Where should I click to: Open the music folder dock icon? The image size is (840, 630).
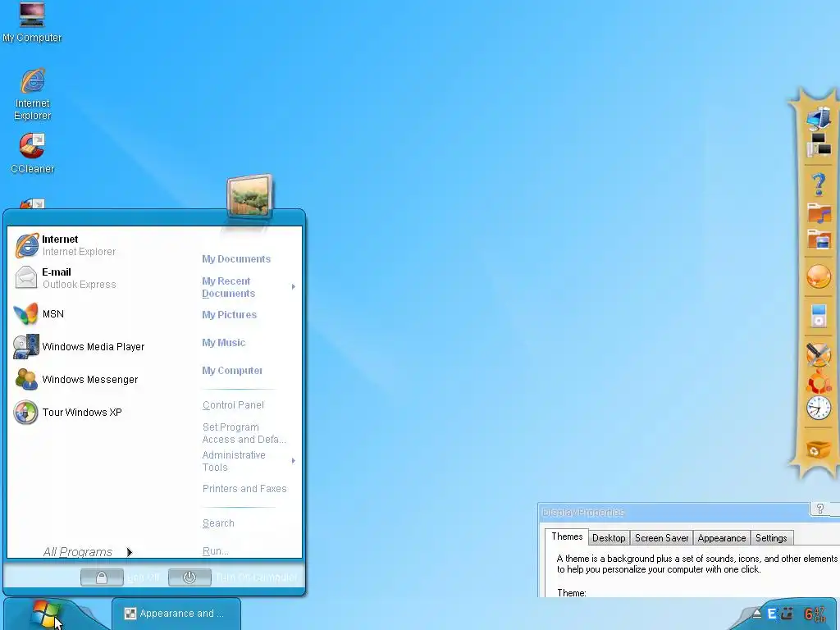pyautogui.click(x=819, y=212)
